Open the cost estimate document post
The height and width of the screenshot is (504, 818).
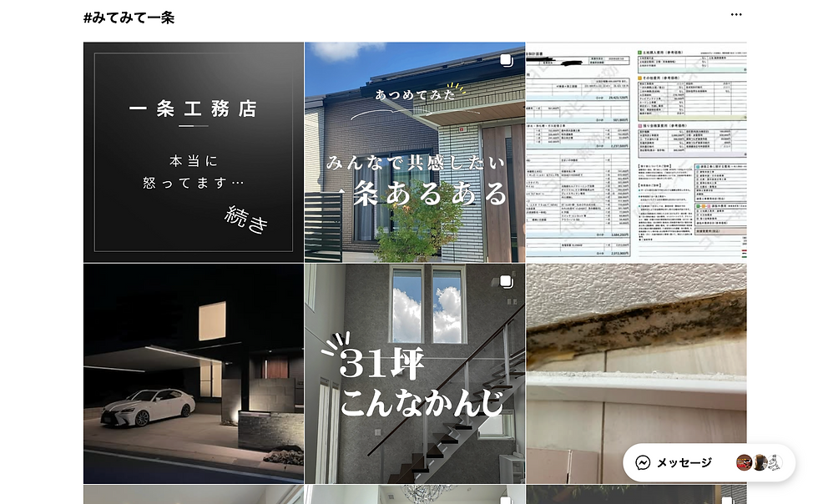636,153
